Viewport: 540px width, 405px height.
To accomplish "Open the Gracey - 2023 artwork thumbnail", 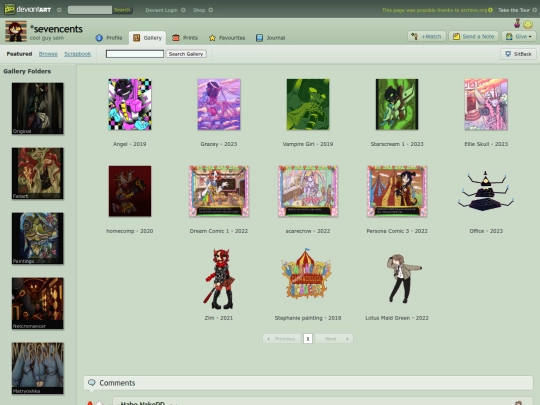I will click(219, 104).
